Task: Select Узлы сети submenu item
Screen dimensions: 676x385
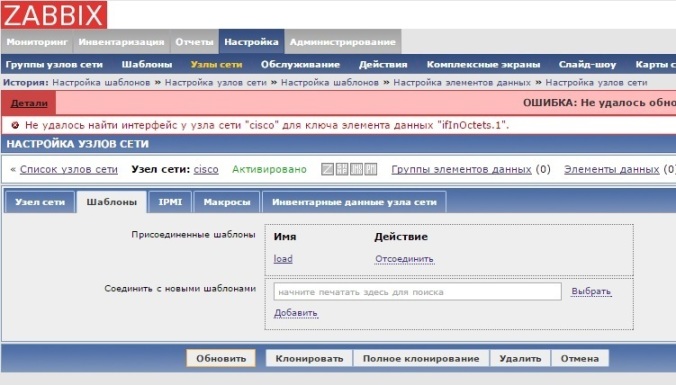Action: coord(216,65)
